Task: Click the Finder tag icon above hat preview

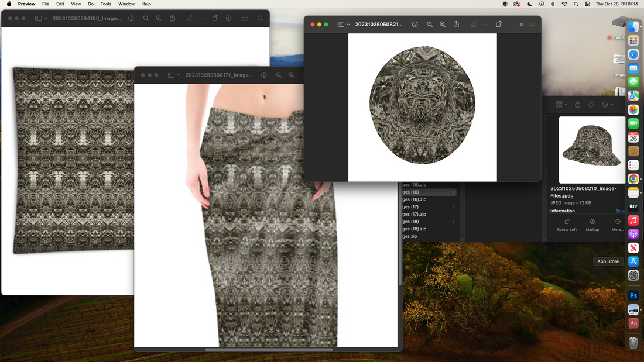Action: (591, 105)
